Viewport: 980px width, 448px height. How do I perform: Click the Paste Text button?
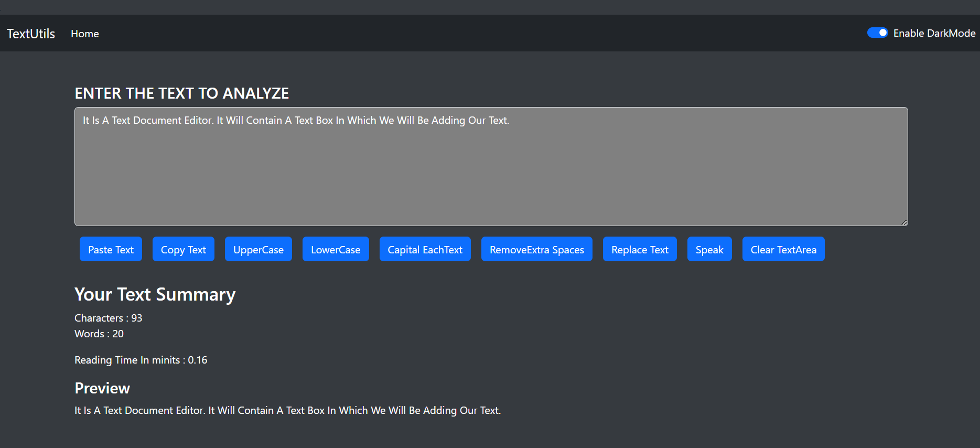(x=111, y=249)
